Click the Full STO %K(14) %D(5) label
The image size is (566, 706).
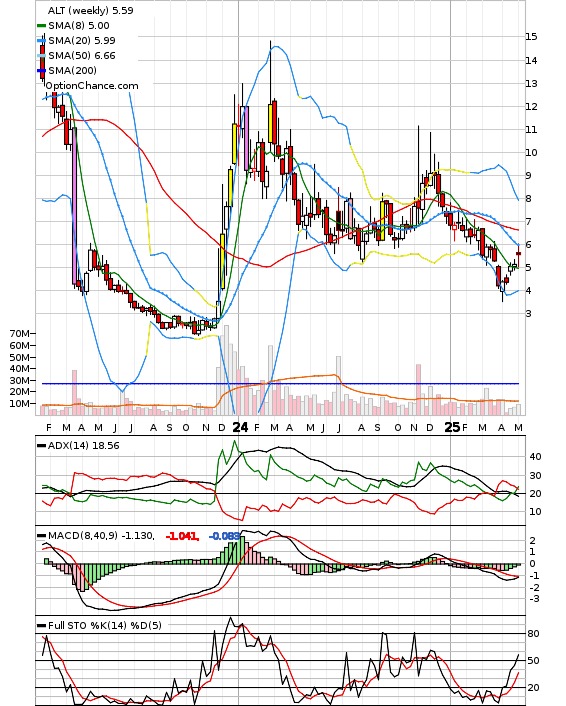(105, 625)
